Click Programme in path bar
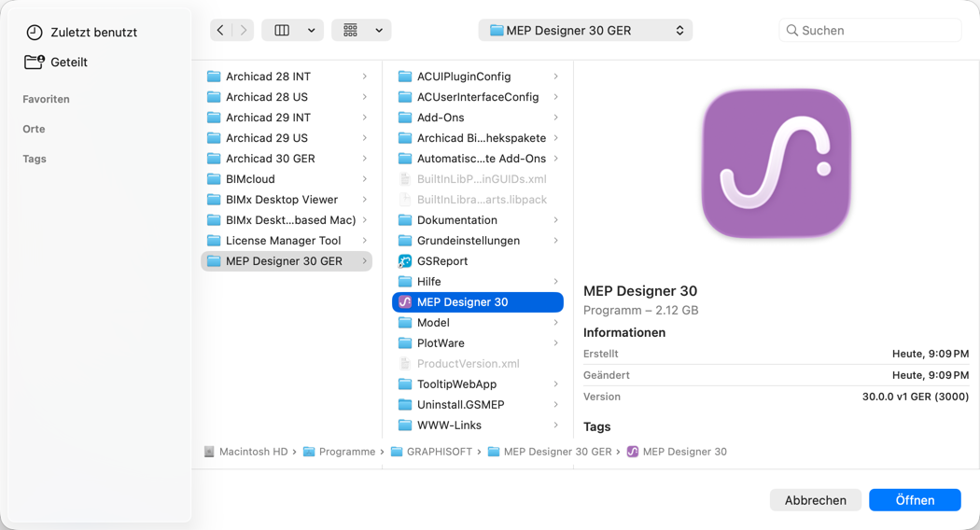The image size is (980, 530). pos(340,452)
